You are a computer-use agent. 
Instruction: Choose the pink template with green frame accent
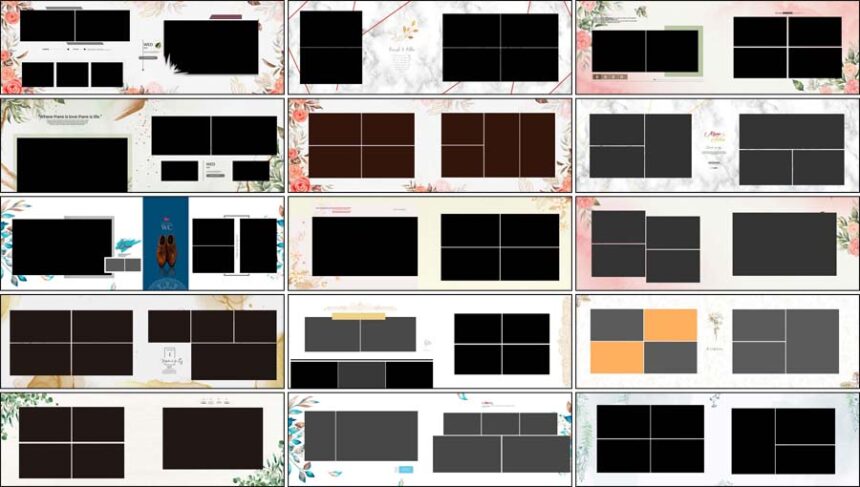(717, 48)
